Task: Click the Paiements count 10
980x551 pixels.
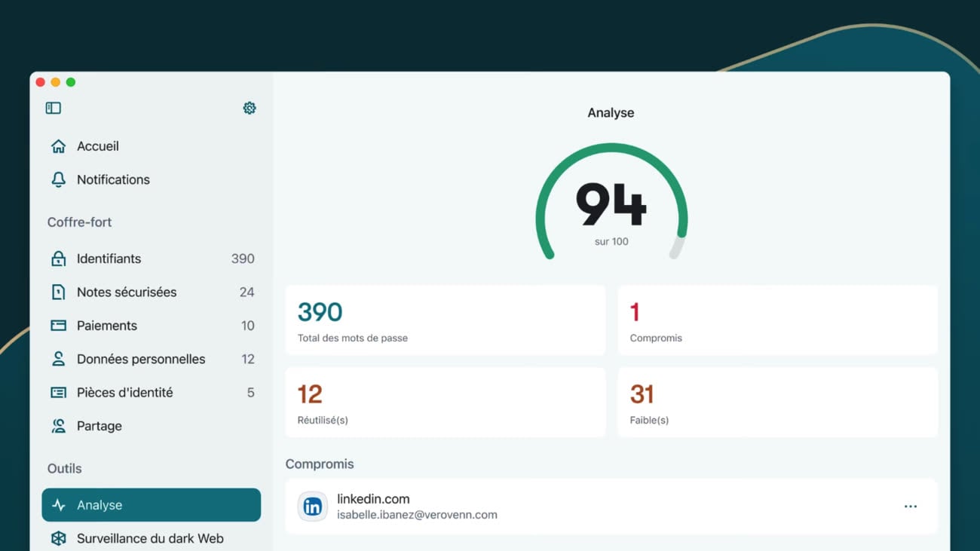Action: 247,326
